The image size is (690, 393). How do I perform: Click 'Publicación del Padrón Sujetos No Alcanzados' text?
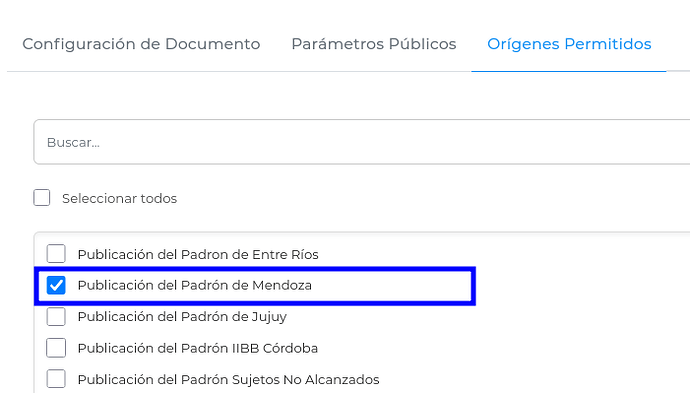click(228, 379)
